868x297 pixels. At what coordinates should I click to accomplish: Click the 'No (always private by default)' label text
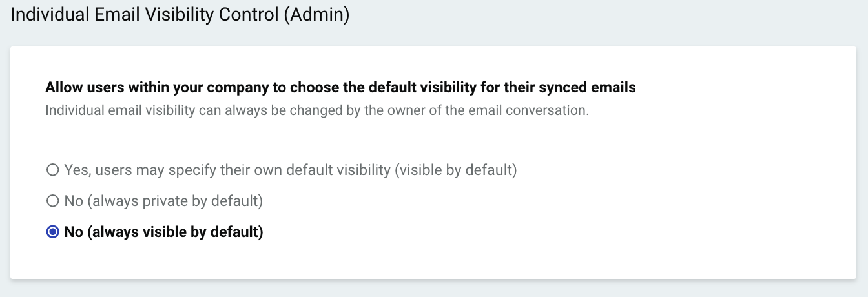pos(163,201)
